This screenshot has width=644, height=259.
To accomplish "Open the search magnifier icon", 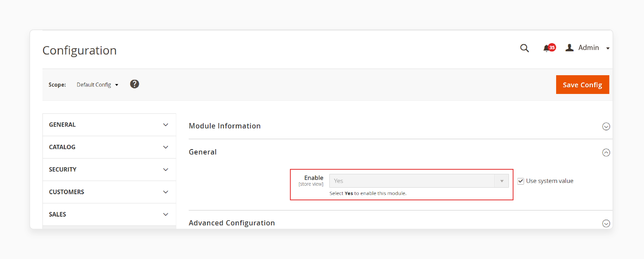I will point(524,48).
